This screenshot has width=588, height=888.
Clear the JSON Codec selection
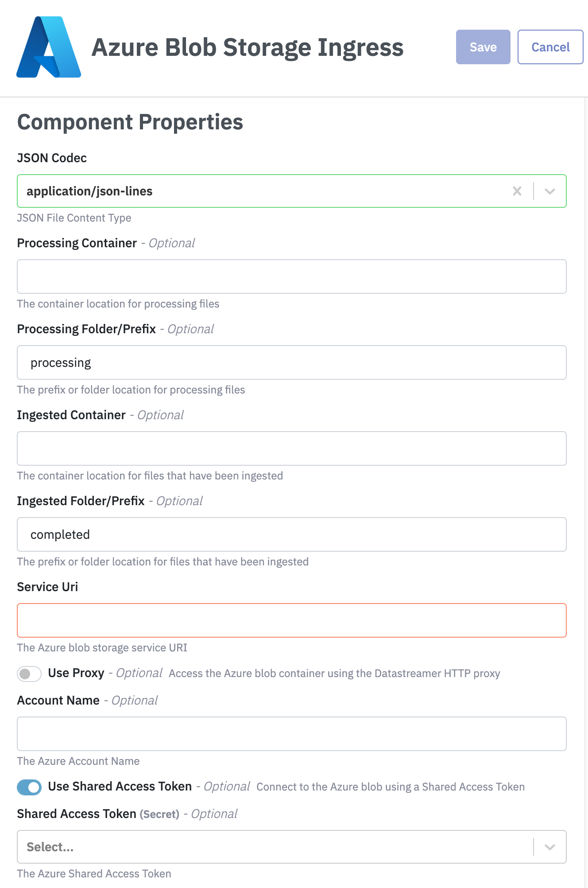[517, 191]
